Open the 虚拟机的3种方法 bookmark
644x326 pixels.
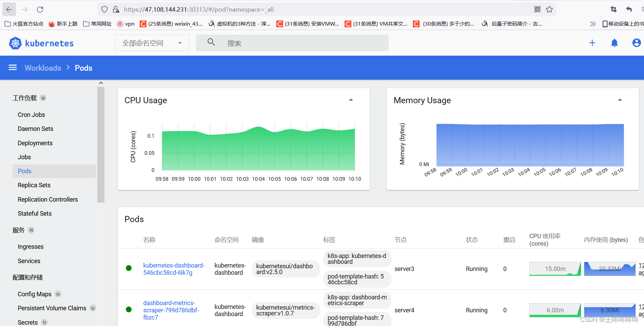pyautogui.click(x=239, y=24)
